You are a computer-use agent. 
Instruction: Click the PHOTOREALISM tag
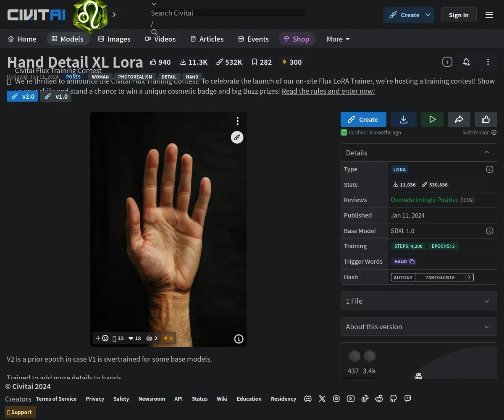[x=135, y=77]
